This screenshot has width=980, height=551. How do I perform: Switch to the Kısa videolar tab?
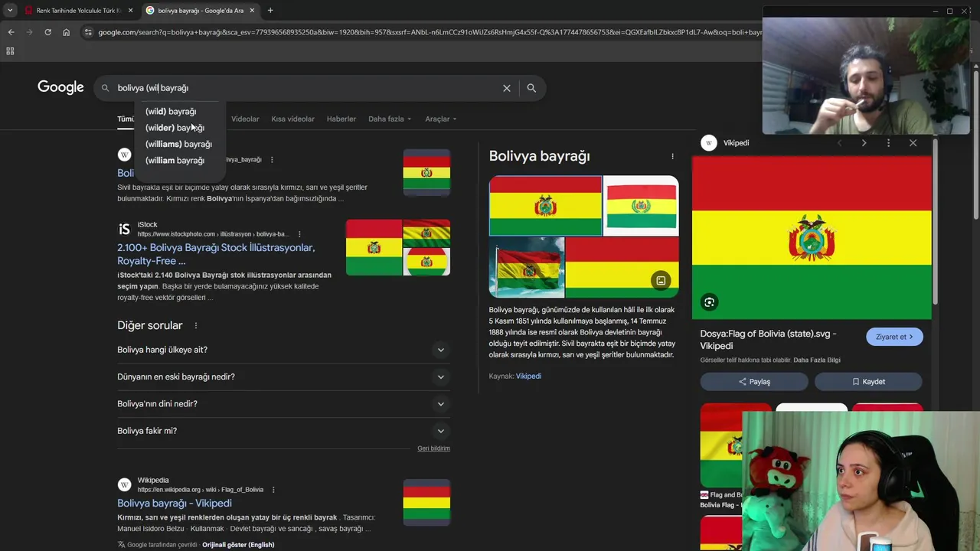pos(292,119)
